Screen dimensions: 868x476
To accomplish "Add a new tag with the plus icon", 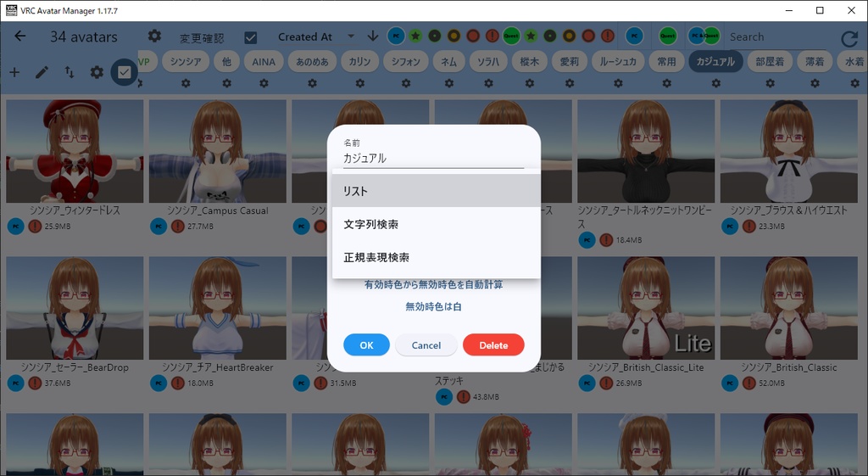I will 14,72.
